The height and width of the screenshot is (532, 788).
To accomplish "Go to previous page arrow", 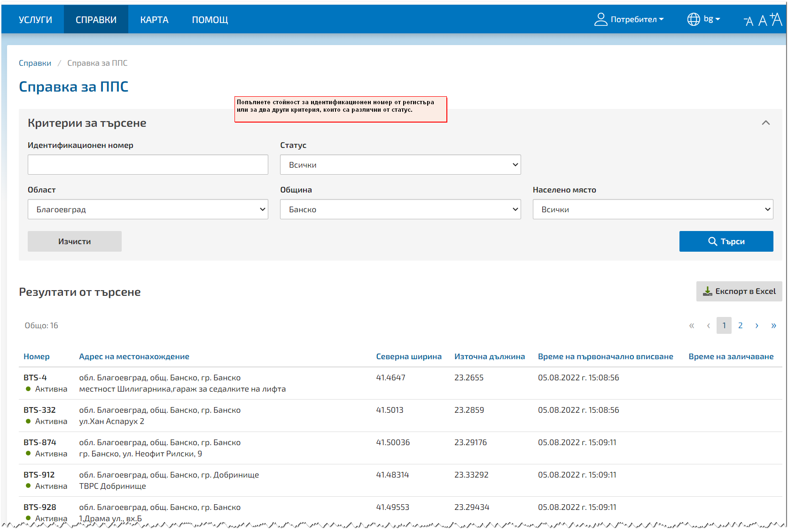I will pos(708,325).
